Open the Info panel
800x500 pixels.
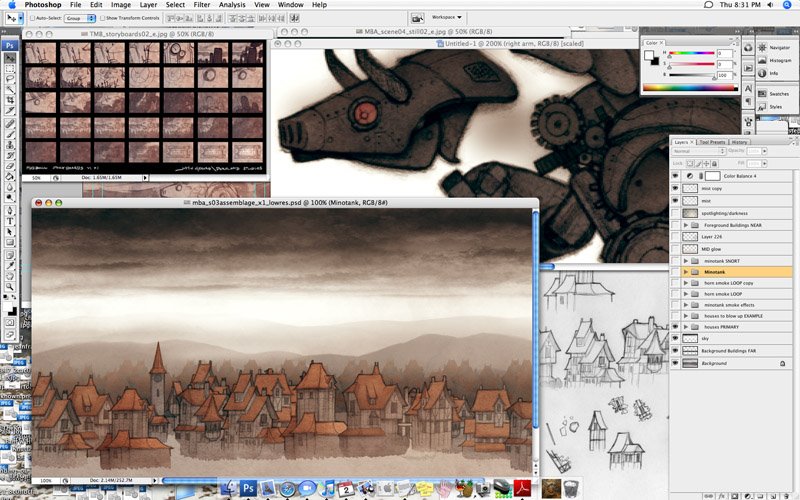[768, 73]
